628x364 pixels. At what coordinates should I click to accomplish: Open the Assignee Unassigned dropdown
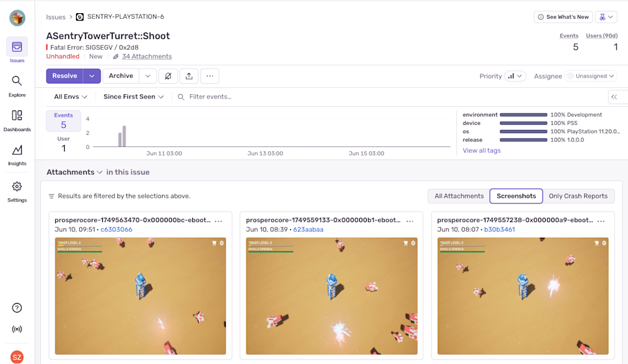pyautogui.click(x=591, y=76)
